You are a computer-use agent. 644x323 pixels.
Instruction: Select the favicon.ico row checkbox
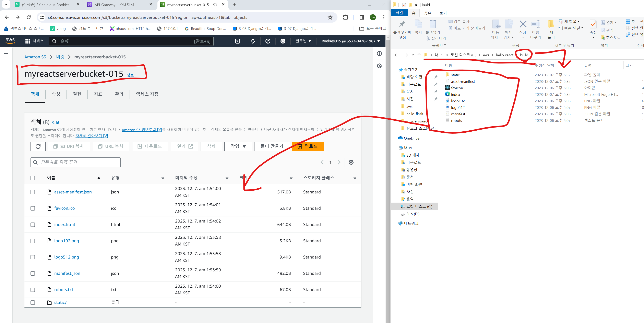(33, 208)
